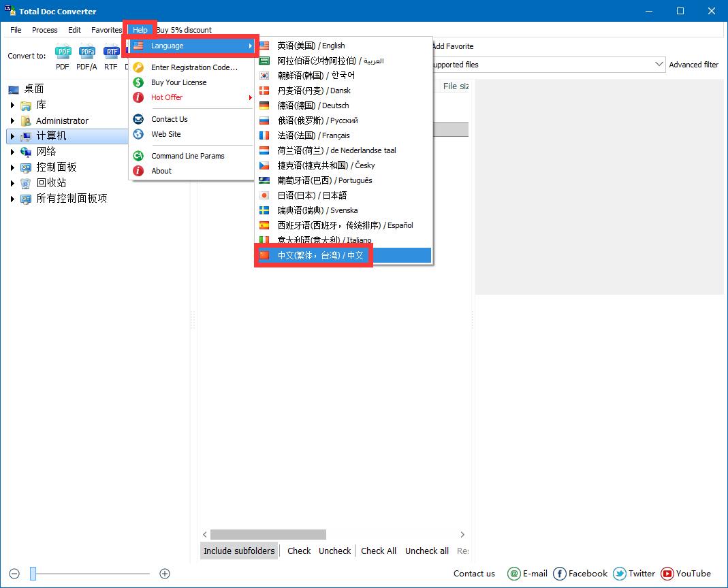Image resolution: width=728 pixels, height=588 pixels.
Task: Choose the PDF/A conversion format icon
Action: (86, 51)
